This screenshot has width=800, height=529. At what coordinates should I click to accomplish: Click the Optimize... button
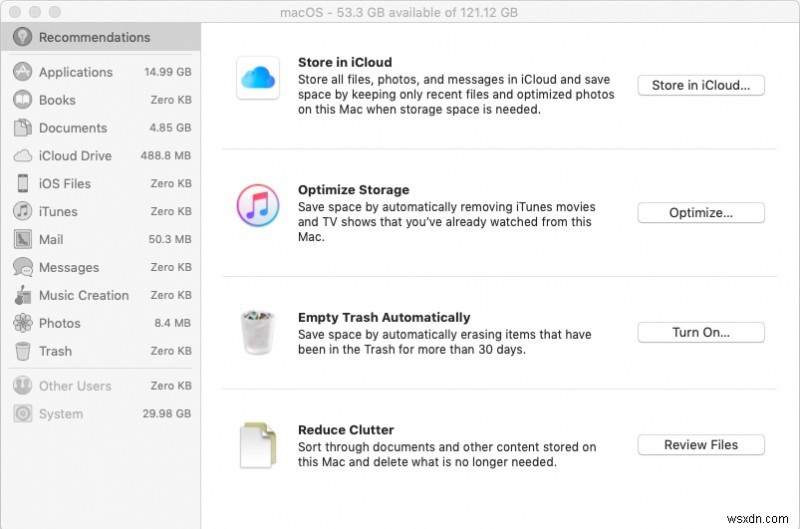point(701,213)
